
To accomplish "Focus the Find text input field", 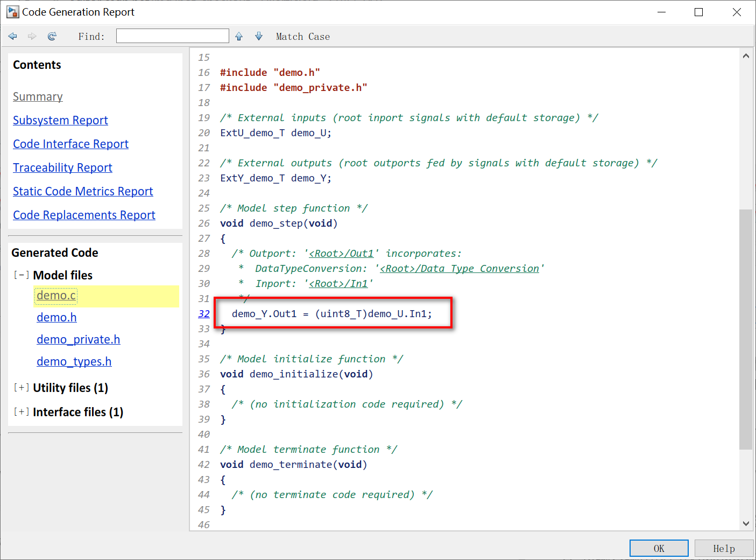I will pos(173,36).
